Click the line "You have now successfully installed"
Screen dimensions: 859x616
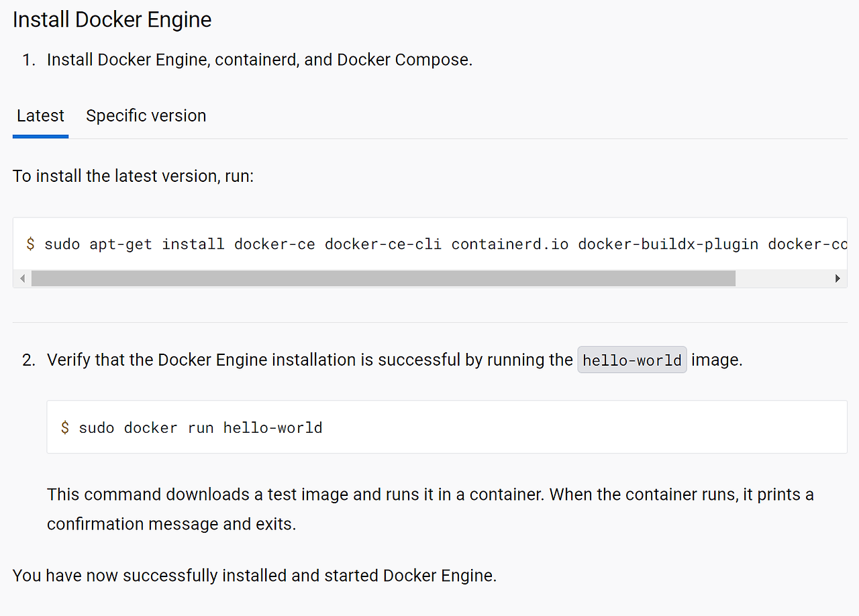254,576
